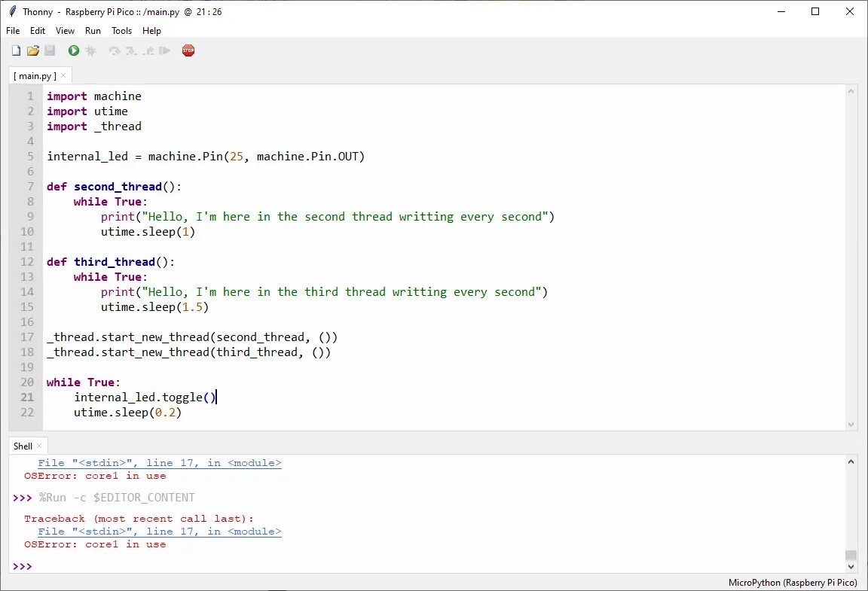This screenshot has width=868, height=591.
Task: Maximize the Thonny window
Action: click(815, 11)
